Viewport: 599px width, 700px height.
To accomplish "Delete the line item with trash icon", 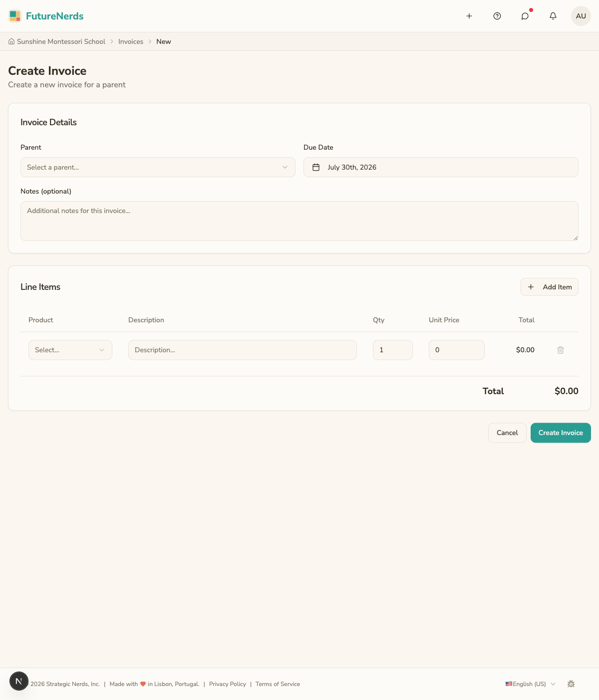I will (x=561, y=350).
